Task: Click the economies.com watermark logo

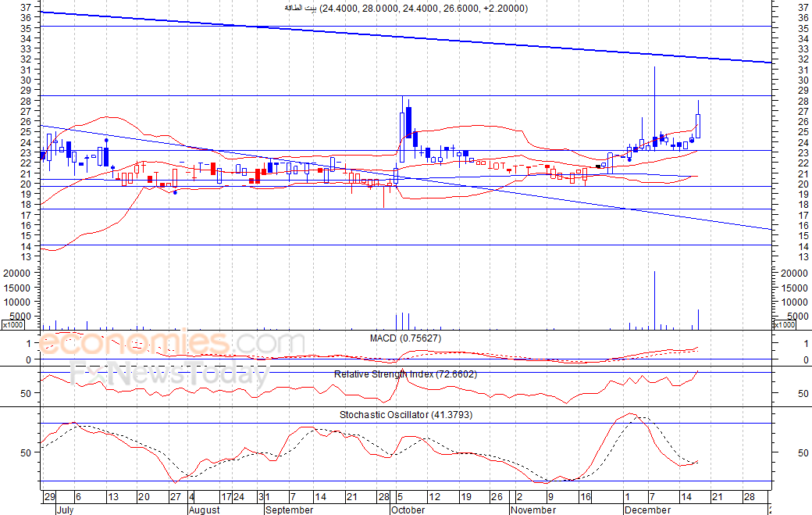Action: coord(172,343)
